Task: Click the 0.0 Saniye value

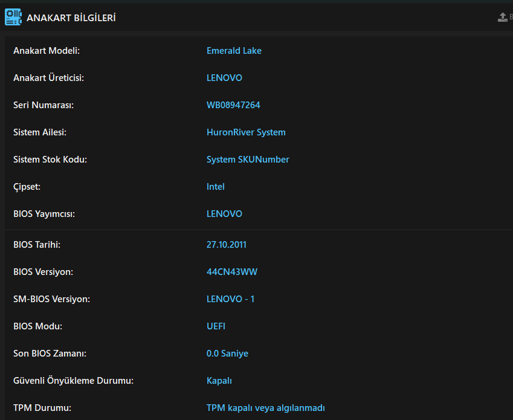Action: tap(227, 354)
